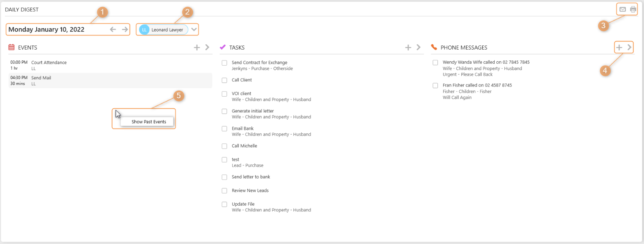
Task: Check Fran Fisher phone message checkbox
Action: click(x=436, y=85)
